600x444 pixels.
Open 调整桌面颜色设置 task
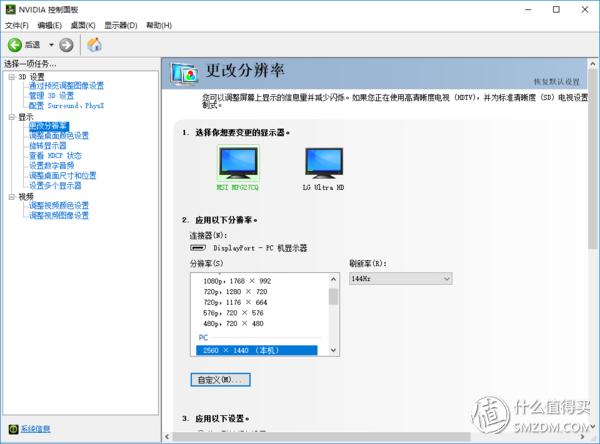point(59,135)
